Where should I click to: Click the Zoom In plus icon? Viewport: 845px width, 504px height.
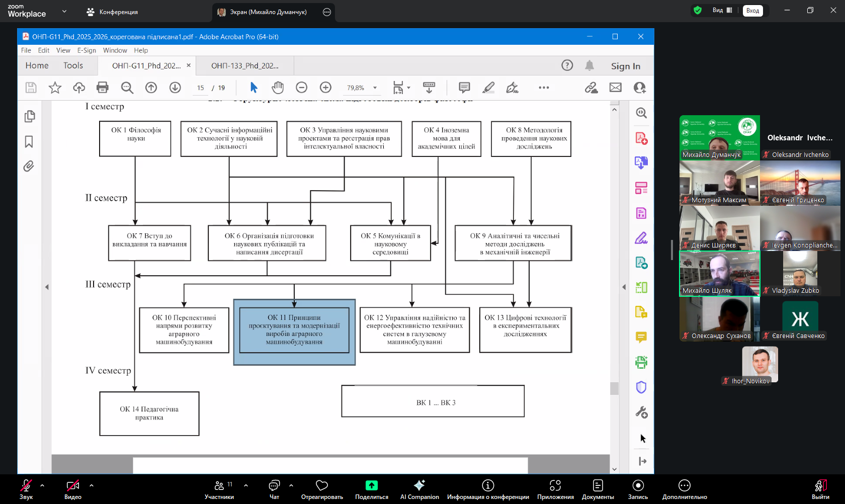[x=325, y=88]
